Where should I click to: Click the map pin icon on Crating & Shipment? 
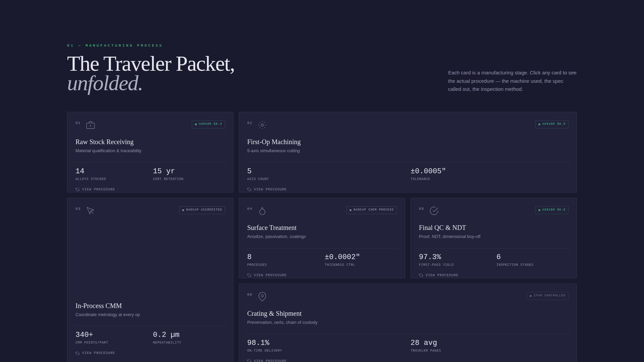[x=262, y=296]
